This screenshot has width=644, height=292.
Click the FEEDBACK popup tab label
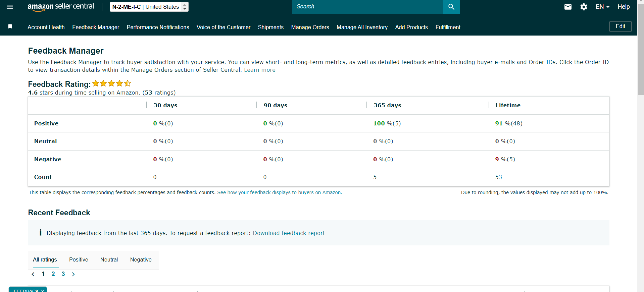[26, 290]
